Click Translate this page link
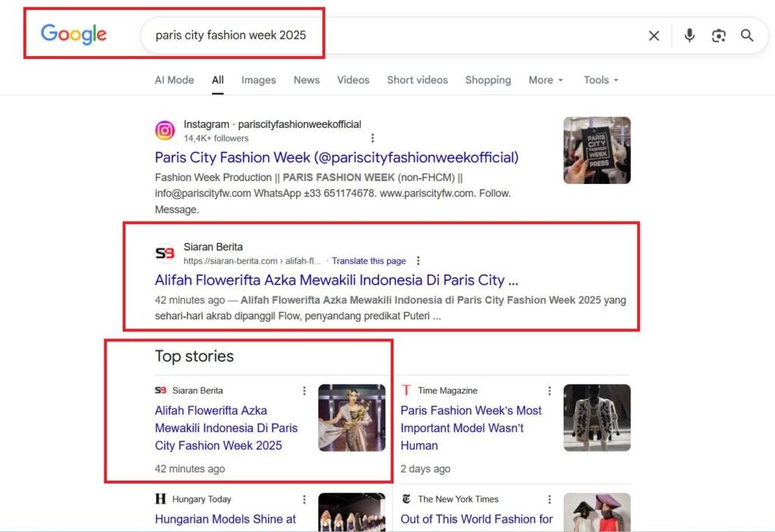The width and height of the screenshot is (775, 532). pyautogui.click(x=369, y=261)
